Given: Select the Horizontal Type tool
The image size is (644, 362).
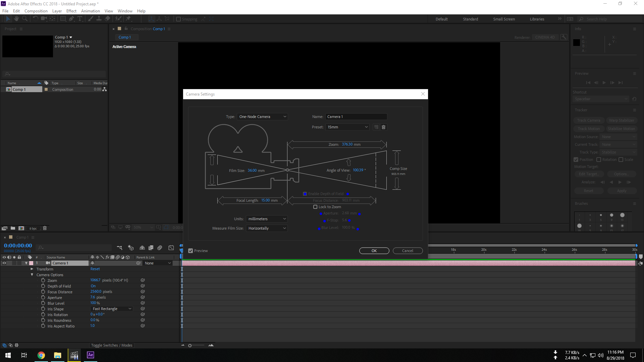Looking at the screenshot, I should (x=80, y=19).
